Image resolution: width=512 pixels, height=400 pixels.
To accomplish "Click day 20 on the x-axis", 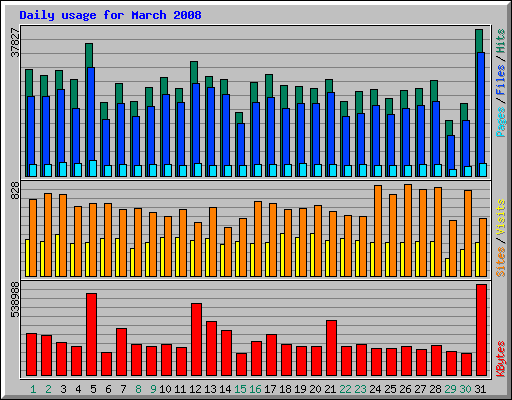I will [x=315, y=389].
